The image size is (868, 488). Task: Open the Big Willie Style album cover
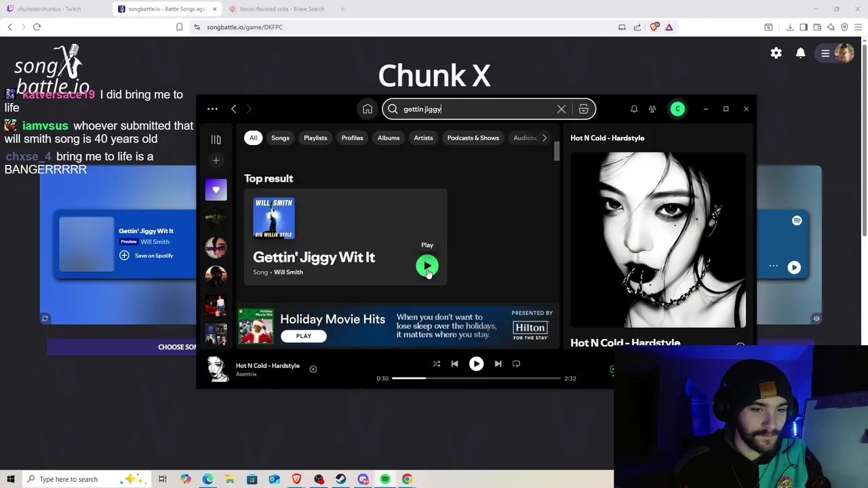click(274, 218)
